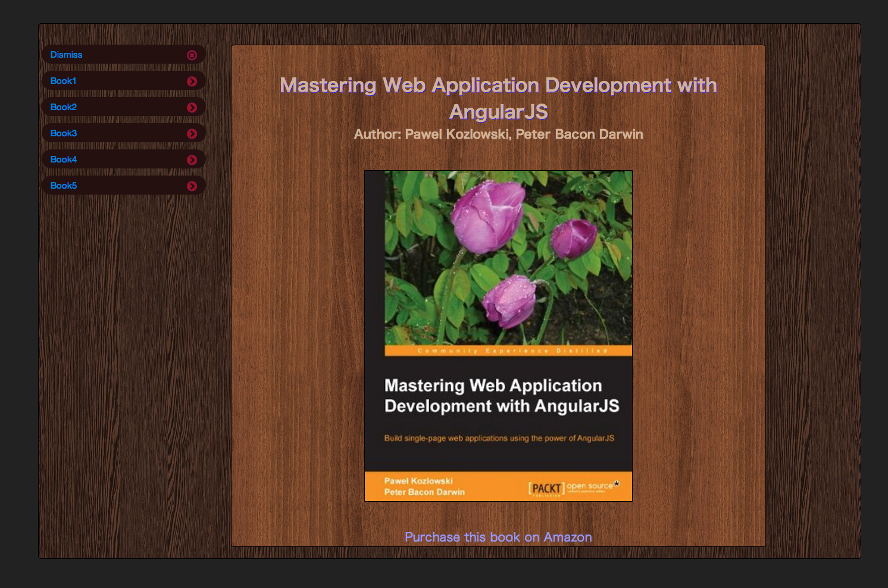The height and width of the screenshot is (588, 888).
Task: Select the Book3 text in the menu
Action: [x=63, y=133]
